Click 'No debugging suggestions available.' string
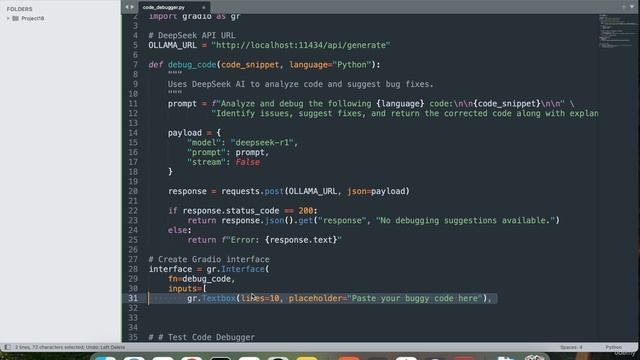Viewport: 640px width, 360px height. click(x=465, y=220)
